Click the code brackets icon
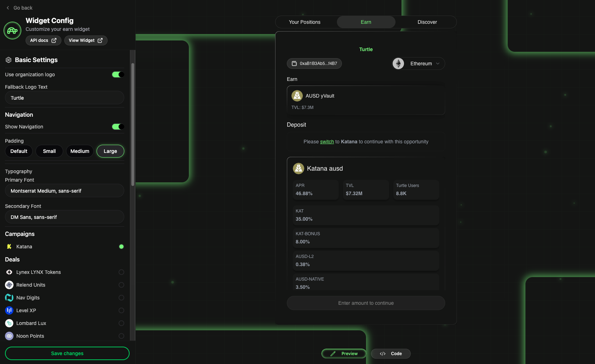 (383, 354)
